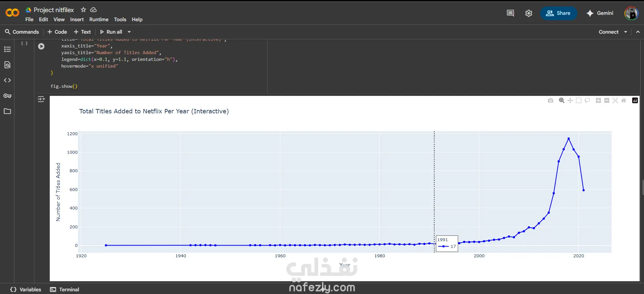644x294 pixels.
Task: Select the Plotly Zoom tool
Action: coord(562,101)
